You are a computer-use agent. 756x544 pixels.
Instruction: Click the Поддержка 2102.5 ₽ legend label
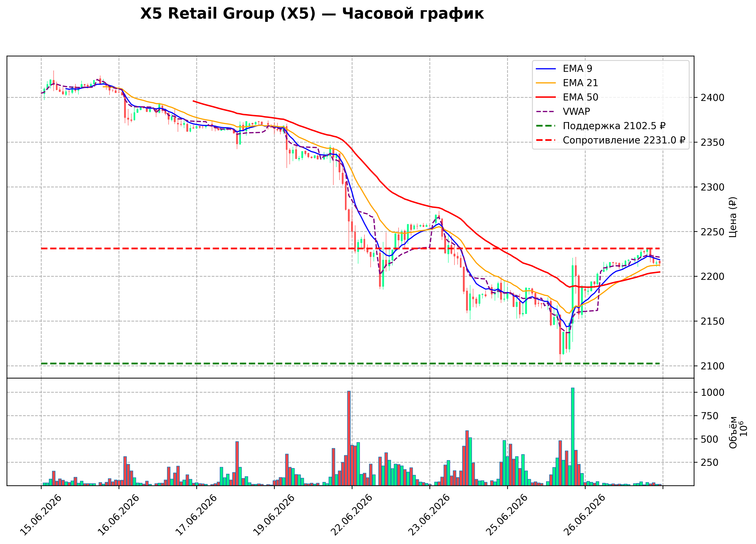click(614, 126)
